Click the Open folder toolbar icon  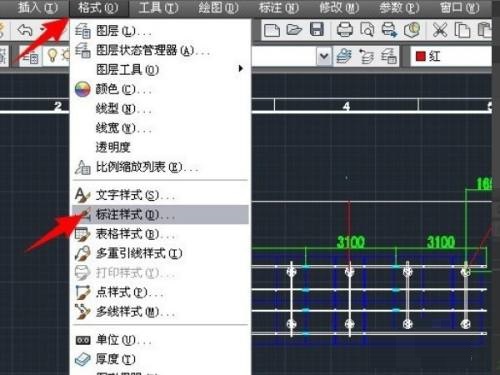(294, 30)
